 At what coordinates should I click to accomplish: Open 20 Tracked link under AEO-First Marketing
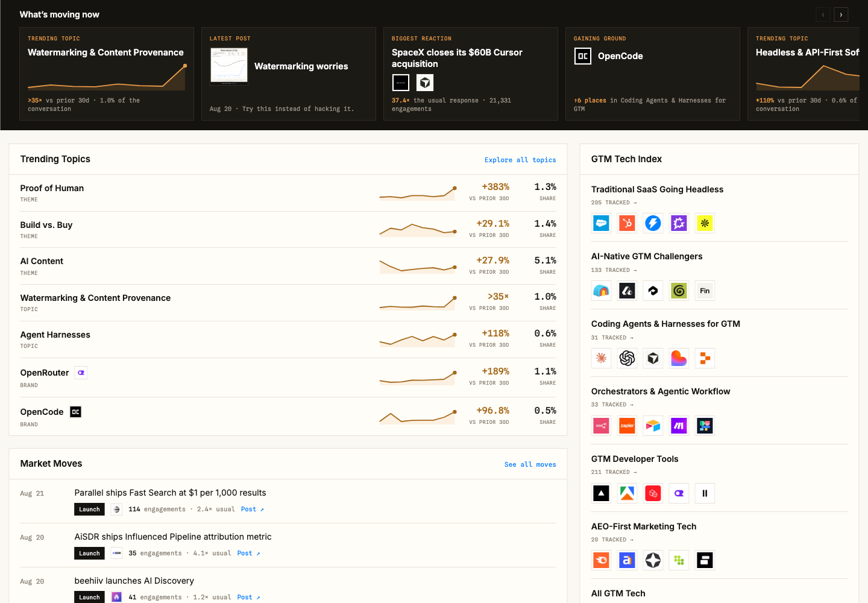[612, 540]
